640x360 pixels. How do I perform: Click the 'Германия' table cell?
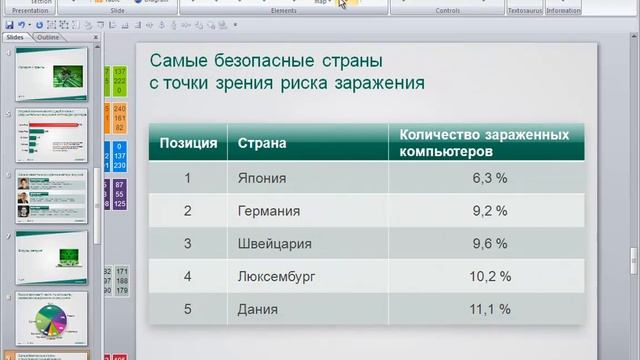[x=308, y=211]
